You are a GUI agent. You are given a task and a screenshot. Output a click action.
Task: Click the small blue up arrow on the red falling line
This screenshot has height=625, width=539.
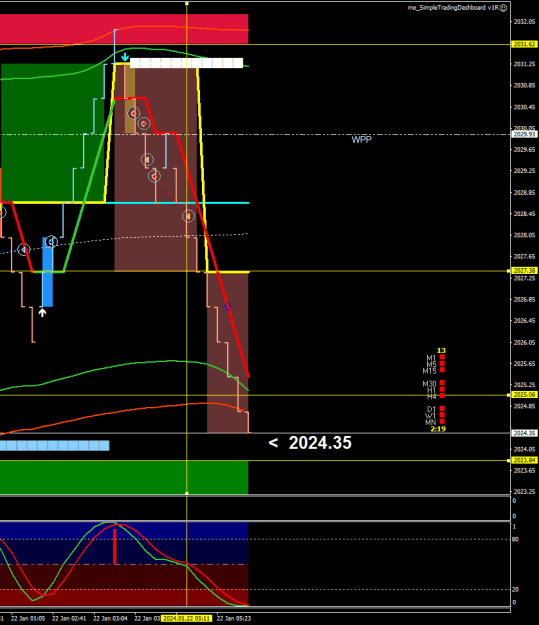(228, 307)
